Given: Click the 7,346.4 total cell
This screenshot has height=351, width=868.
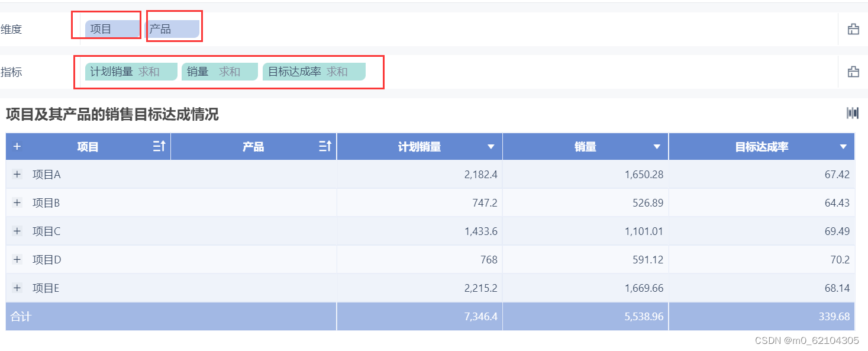Looking at the screenshot, I should pos(420,317).
